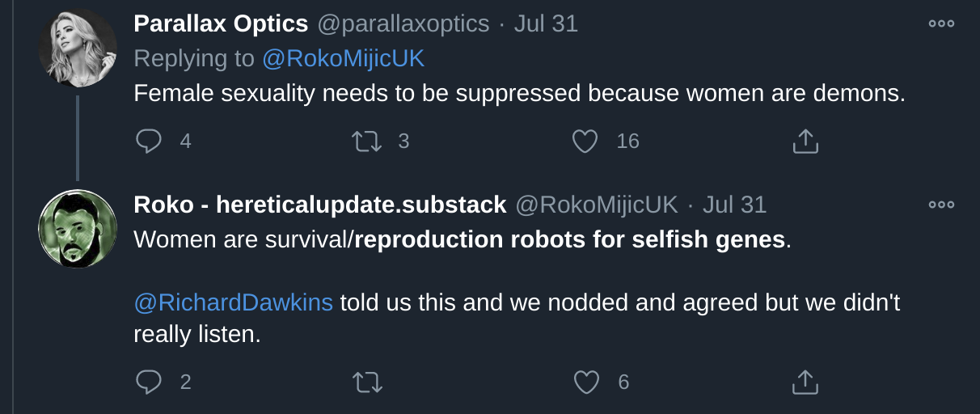Open more options on Parallax Optics tweet
Screen dimensions: 980x414
pyautogui.click(x=941, y=23)
